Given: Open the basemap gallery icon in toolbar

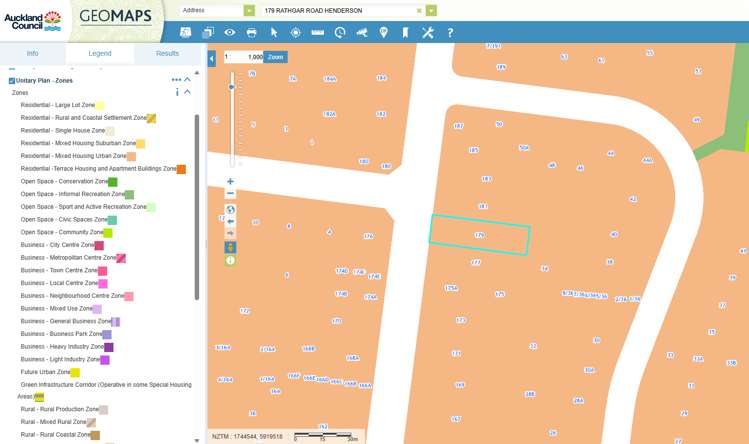Looking at the screenshot, I should [185, 32].
